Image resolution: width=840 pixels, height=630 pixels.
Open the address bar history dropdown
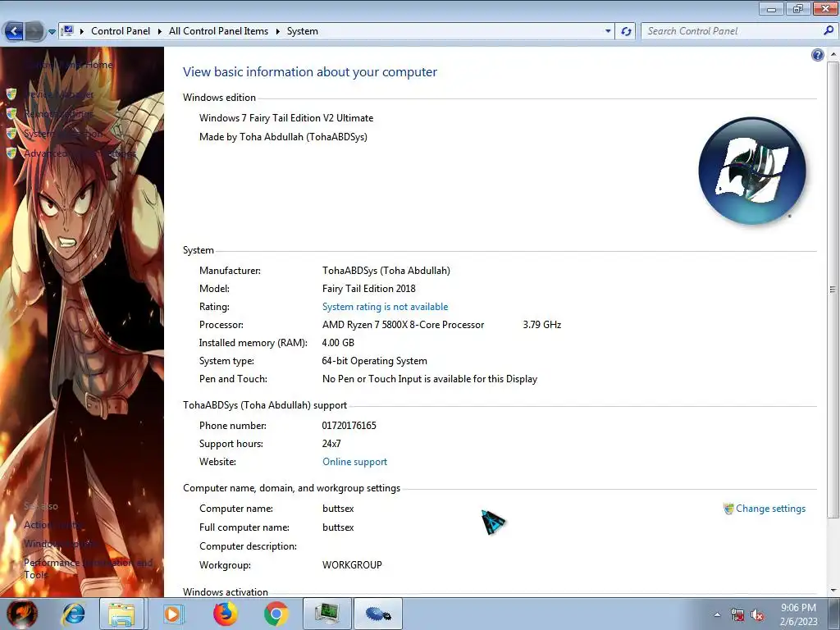click(608, 31)
